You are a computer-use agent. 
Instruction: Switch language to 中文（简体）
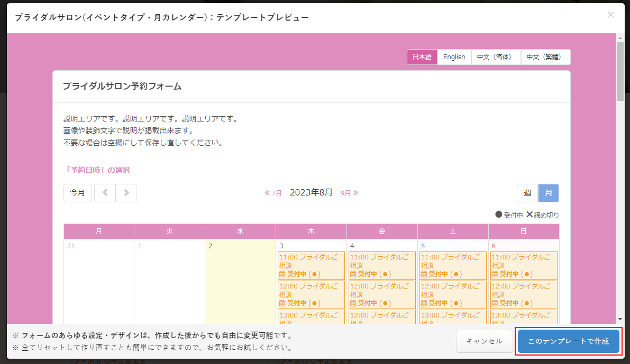496,57
